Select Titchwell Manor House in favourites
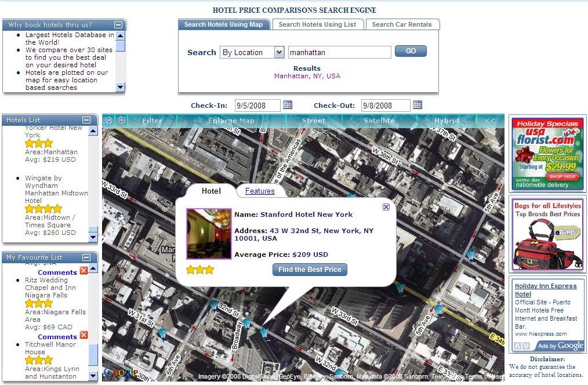The width and height of the screenshot is (588, 385). (x=50, y=348)
